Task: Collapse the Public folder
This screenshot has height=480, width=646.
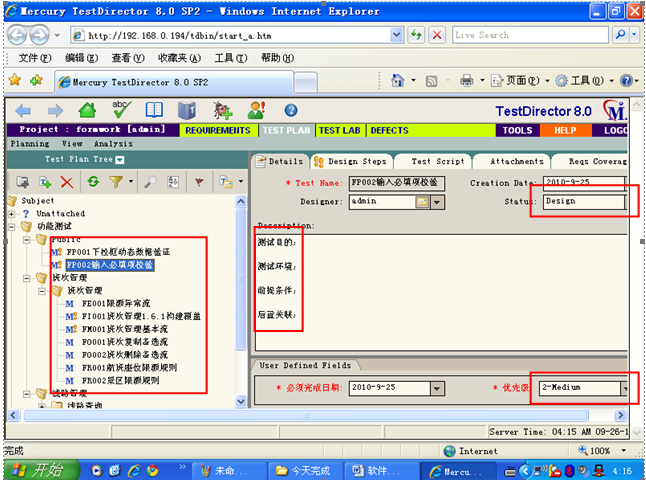Action: 27,239
